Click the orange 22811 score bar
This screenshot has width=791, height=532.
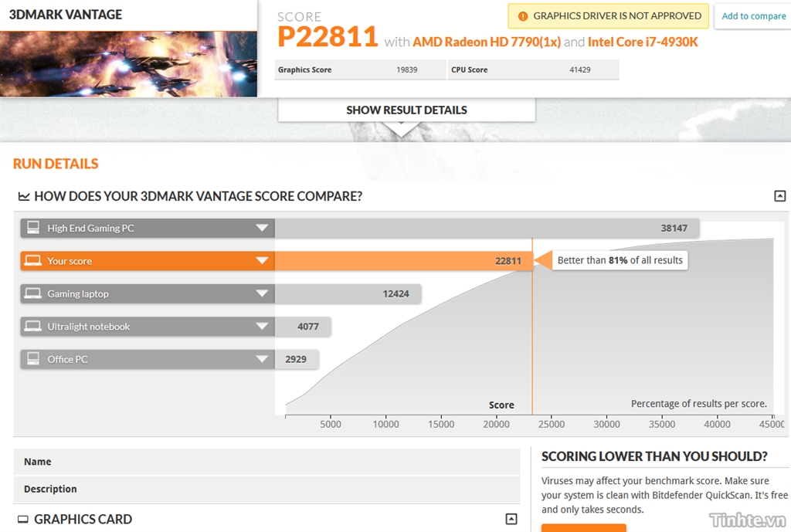coord(403,261)
